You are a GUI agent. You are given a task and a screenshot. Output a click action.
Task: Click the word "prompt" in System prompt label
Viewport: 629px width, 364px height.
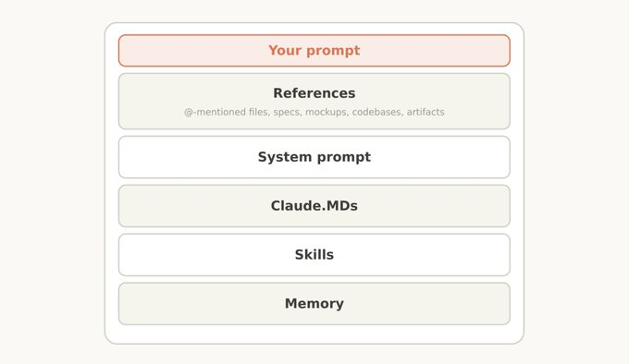343,158
